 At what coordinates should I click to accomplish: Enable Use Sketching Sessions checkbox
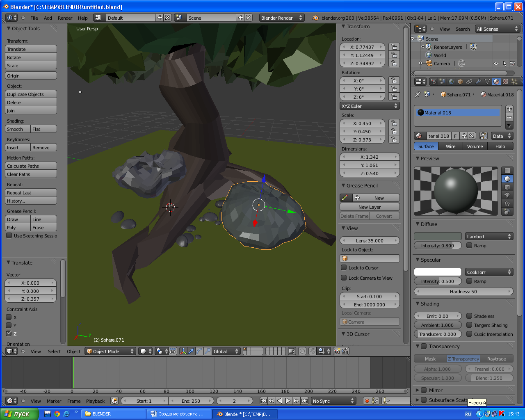point(9,235)
